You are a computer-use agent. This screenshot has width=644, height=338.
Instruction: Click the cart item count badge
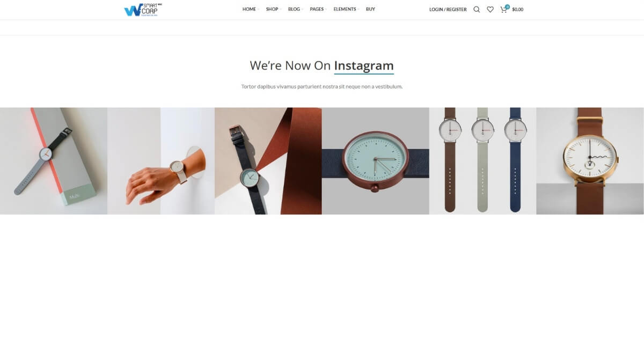[x=507, y=7]
